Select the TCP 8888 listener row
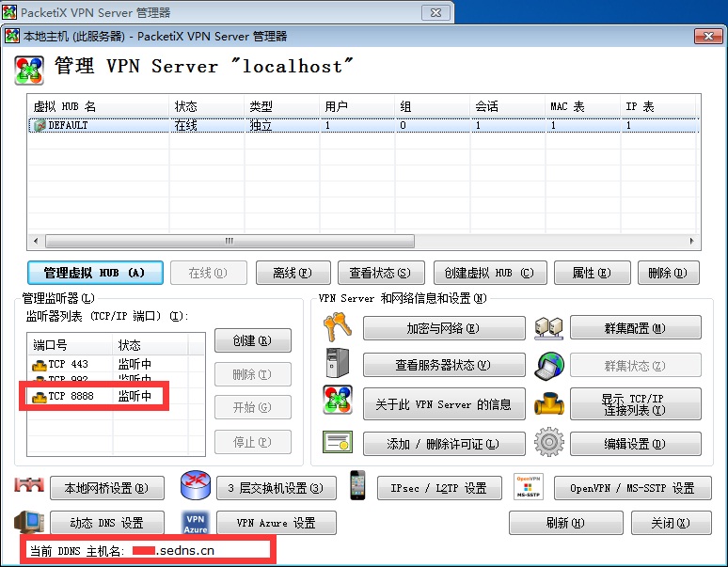 coord(116,396)
